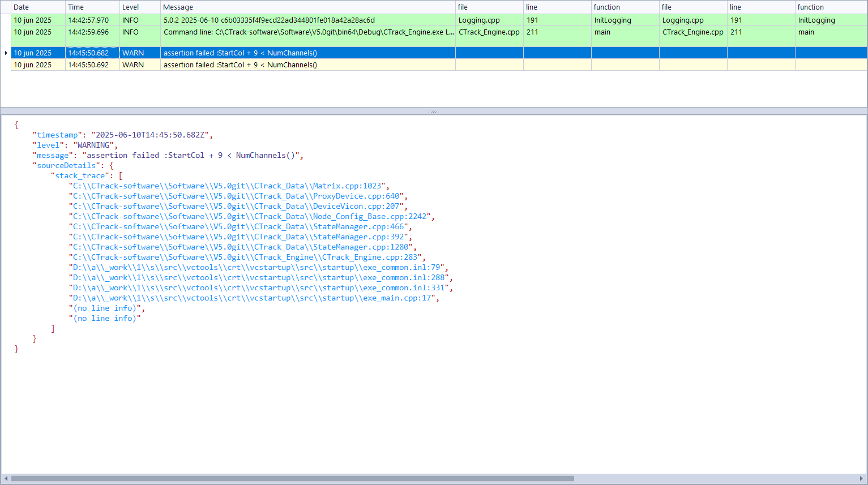Sort by the Date column header
Screen dimensions: 868x485
pyautogui.click(x=37, y=7)
